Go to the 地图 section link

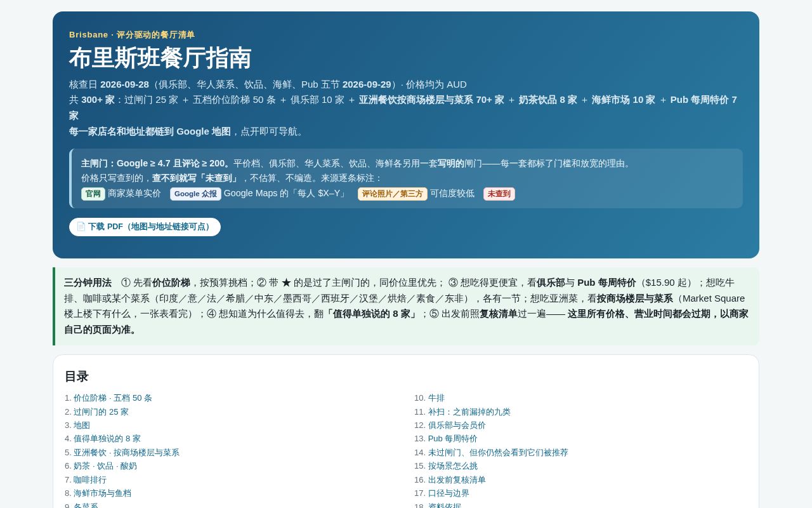coord(82,425)
